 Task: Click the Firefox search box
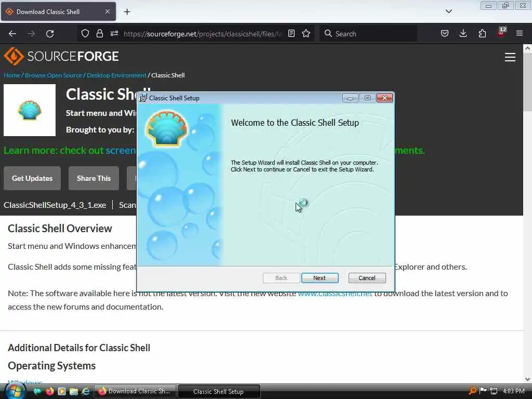368,34
